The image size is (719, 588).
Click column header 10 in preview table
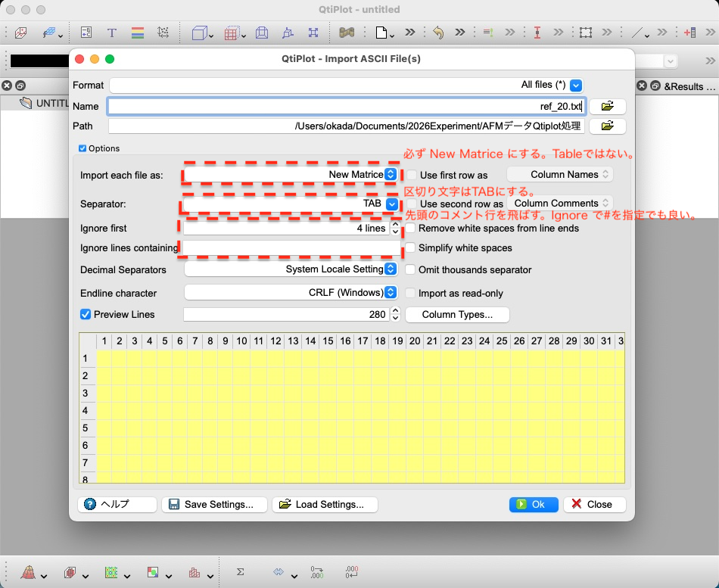(x=241, y=341)
